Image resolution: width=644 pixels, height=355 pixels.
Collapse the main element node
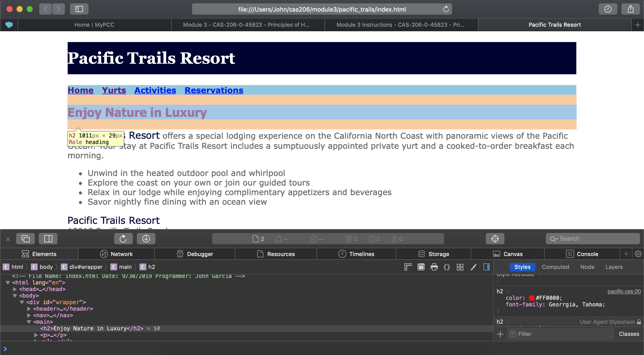pyautogui.click(x=29, y=322)
